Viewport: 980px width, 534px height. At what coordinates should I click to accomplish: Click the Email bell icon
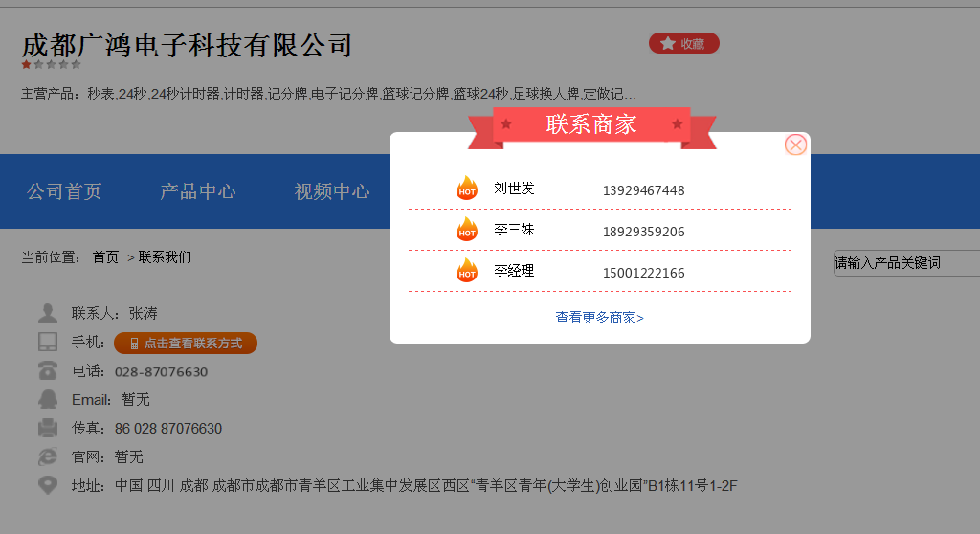pyautogui.click(x=48, y=399)
